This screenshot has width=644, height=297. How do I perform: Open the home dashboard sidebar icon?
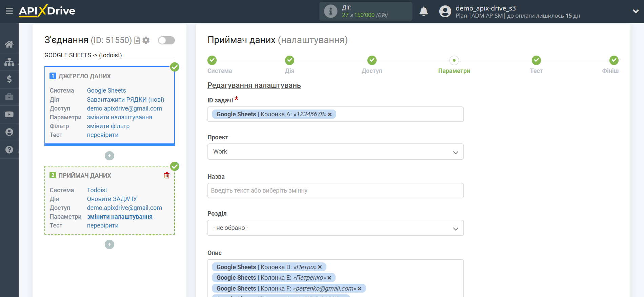(9, 44)
